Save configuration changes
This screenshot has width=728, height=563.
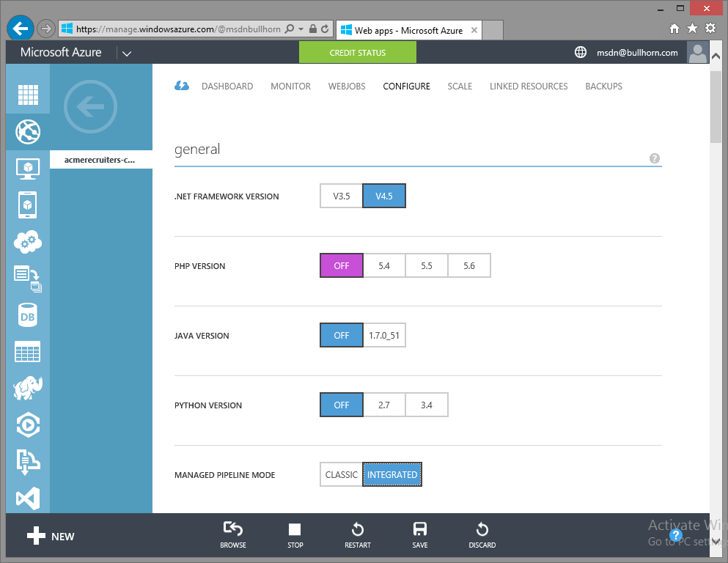419,534
